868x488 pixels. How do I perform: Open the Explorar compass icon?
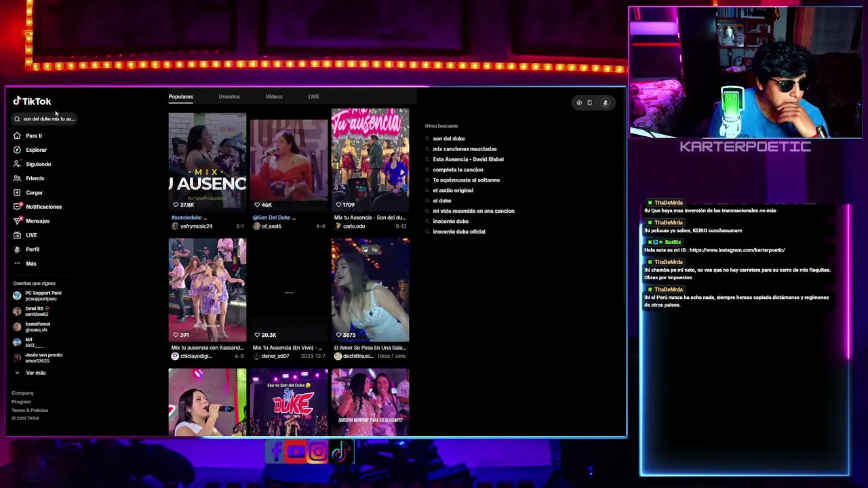[17, 150]
